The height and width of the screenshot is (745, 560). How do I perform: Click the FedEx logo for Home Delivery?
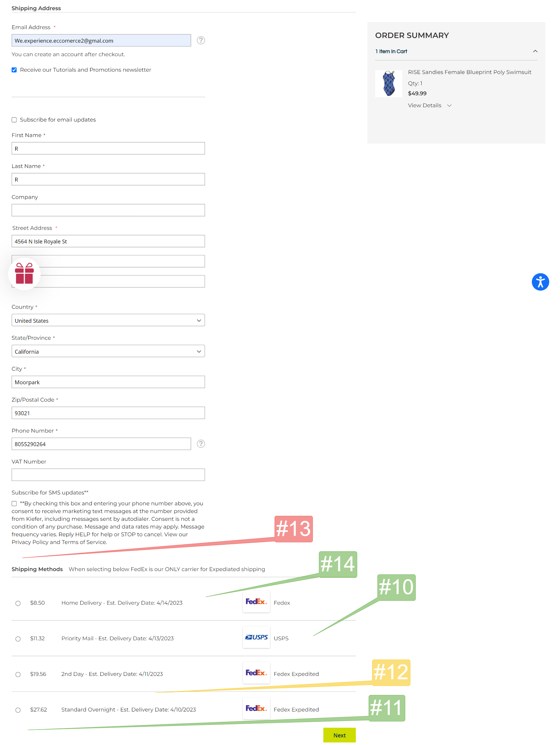coord(256,602)
